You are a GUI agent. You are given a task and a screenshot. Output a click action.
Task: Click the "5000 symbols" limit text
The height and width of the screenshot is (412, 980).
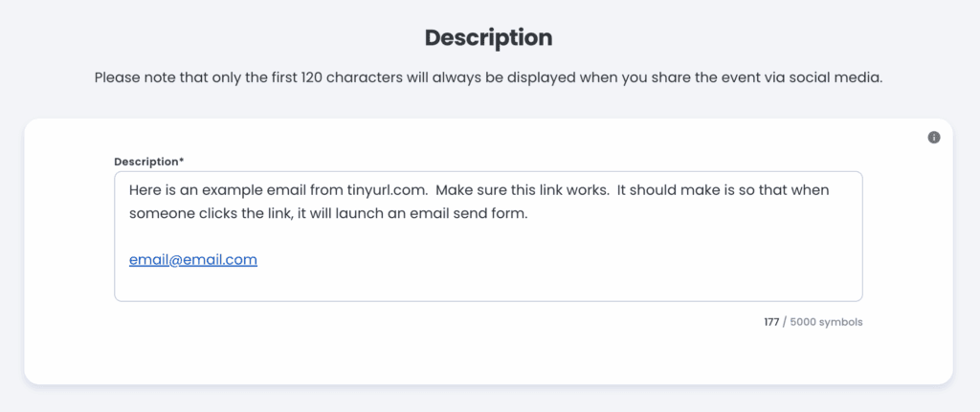[x=826, y=323]
